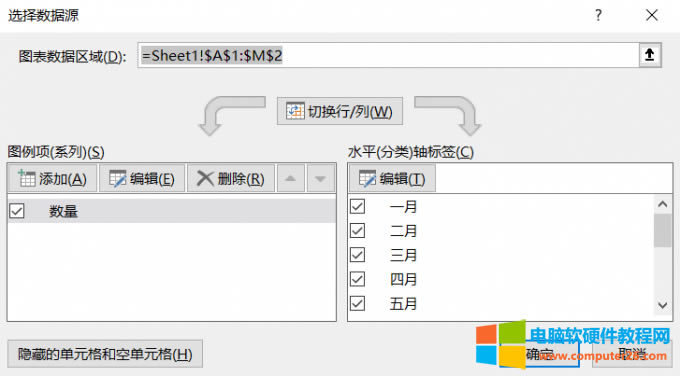Viewport: 680px width, 376px height.
Task: Select the 四月 label text
Action: 403,279
